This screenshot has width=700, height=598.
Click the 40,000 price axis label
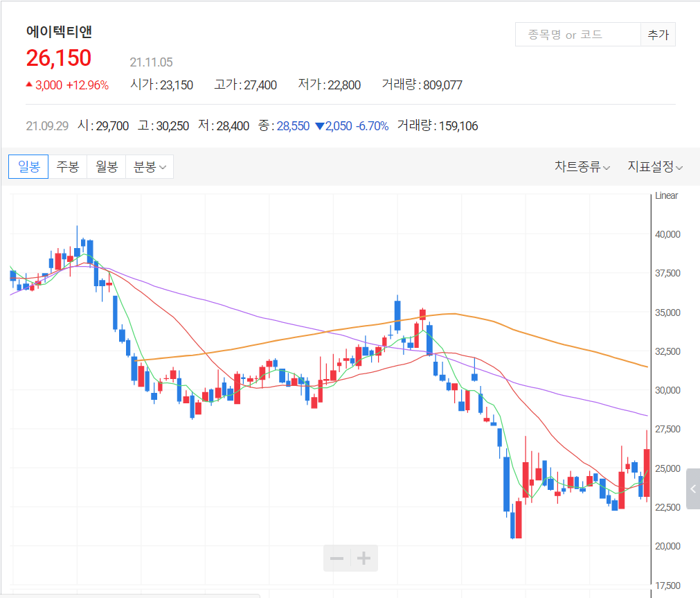point(667,234)
